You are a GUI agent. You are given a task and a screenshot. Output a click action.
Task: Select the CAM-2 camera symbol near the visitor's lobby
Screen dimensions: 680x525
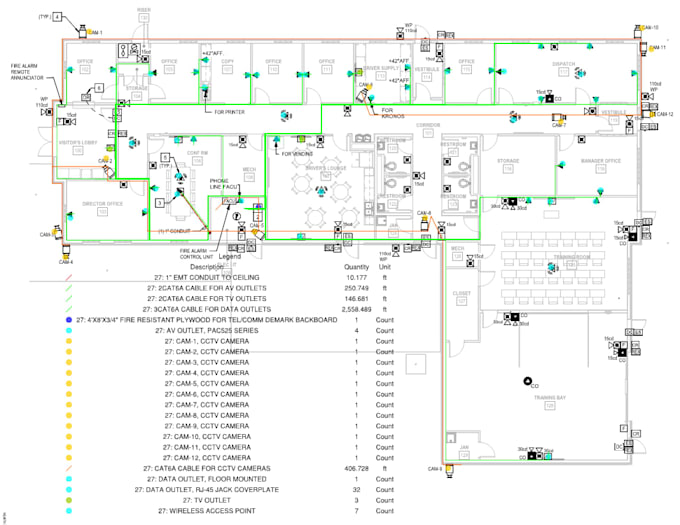click(x=108, y=171)
